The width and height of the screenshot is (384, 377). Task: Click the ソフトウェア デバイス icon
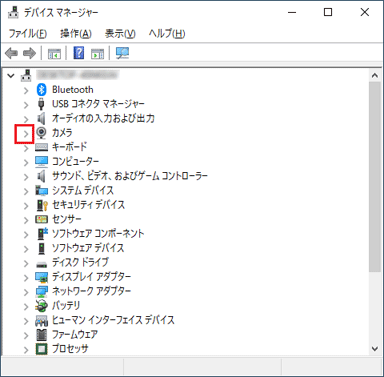pyautogui.click(x=41, y=248)
